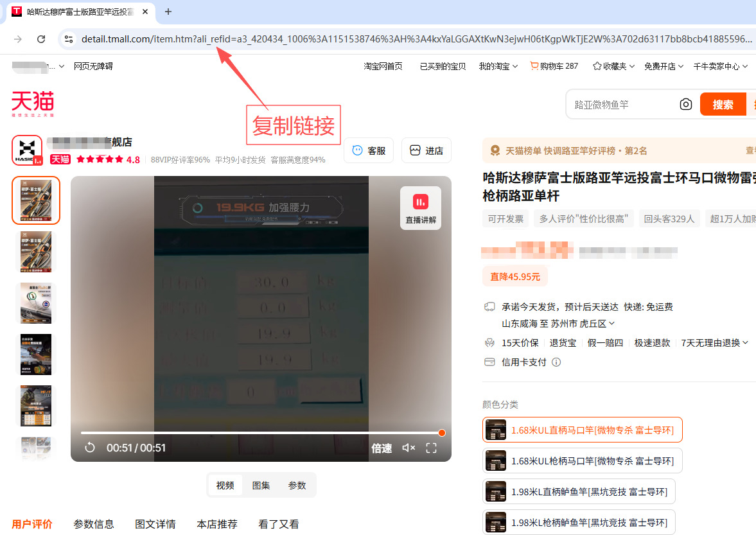Switch to the 参数 tab
This screenshot has width=756, height=535.
(297, 486)
